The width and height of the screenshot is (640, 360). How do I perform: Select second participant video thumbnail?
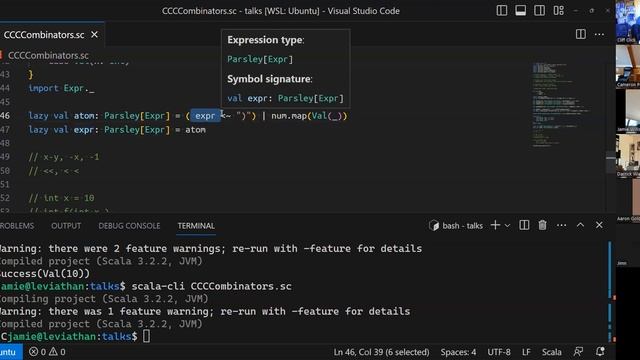(628, 66)
